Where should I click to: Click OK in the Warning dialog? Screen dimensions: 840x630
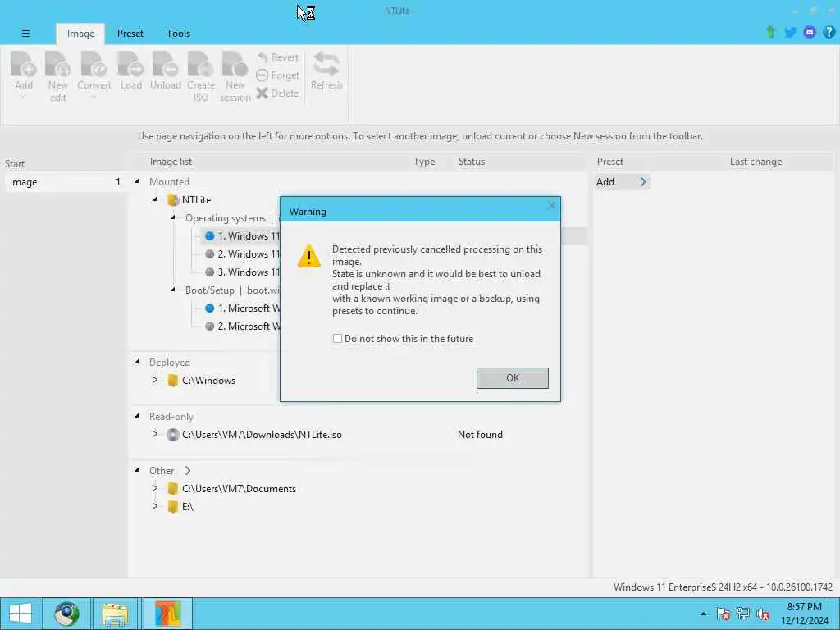[512, 378]
